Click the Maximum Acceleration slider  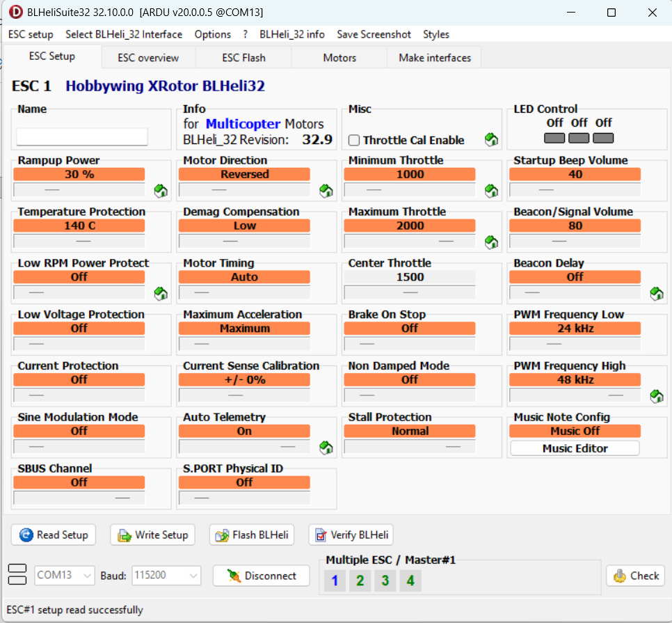[244, 344]
